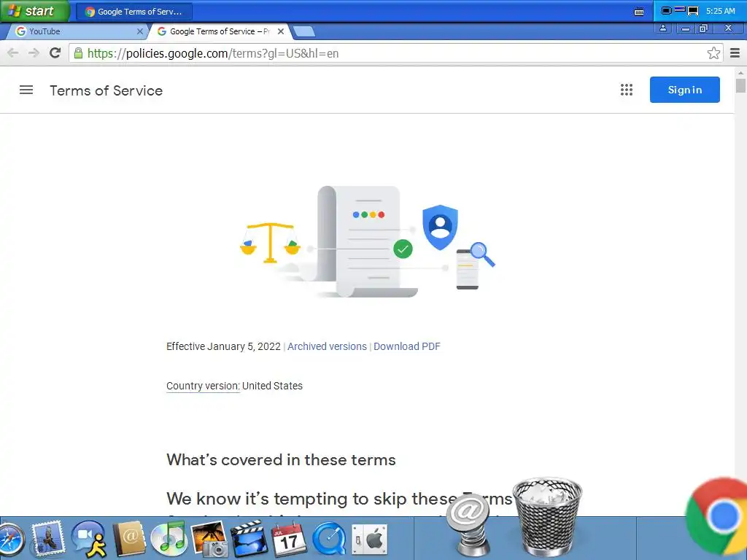Open a new browser tab

[303, 32]
